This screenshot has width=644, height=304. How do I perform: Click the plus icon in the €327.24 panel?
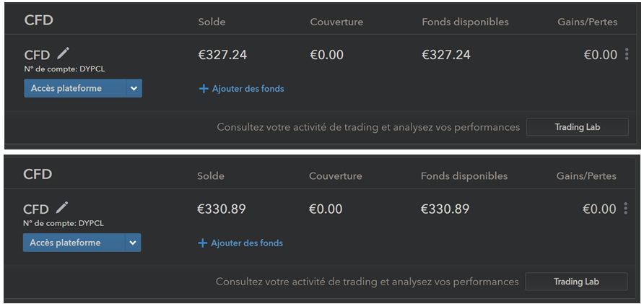[203, 89]
